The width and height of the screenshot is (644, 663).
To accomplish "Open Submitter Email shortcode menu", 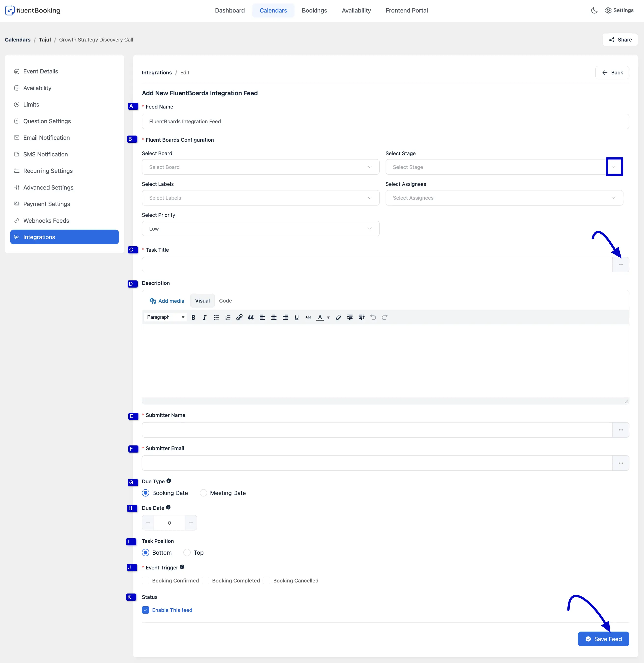I will click(621, 463).
